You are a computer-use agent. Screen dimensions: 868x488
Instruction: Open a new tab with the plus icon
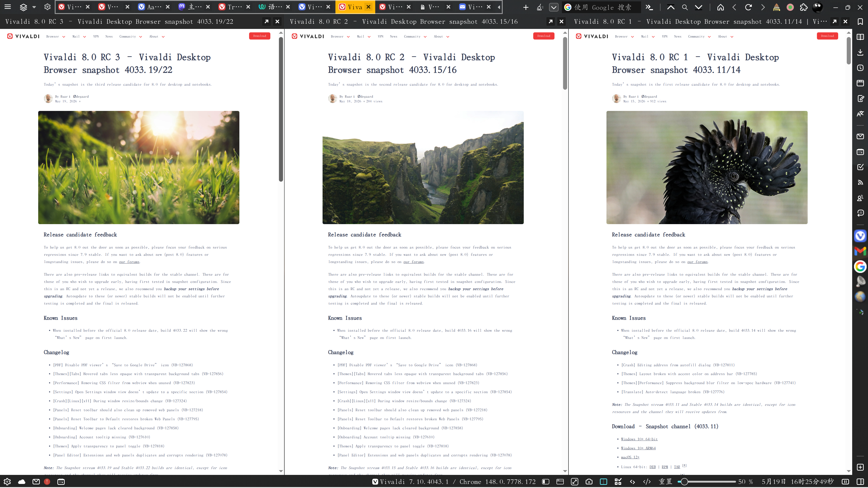(x=526, y=7)
